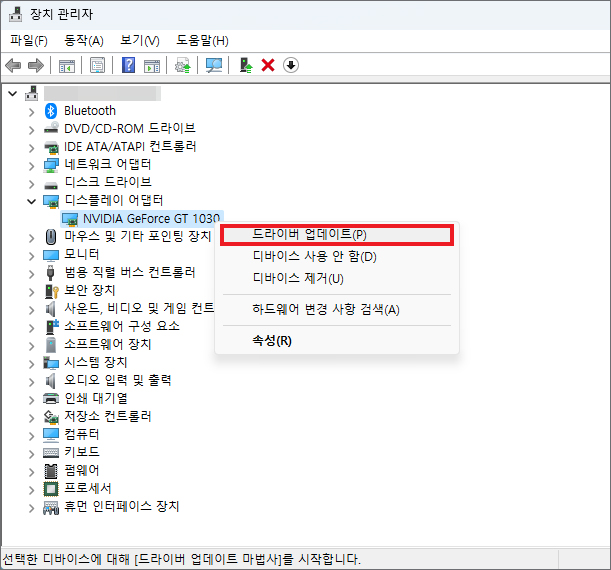Select the 저장소 컨트롤러 row label
This screenshot has width=611, height=570.
pyautogui.click(x=108, y=416)
